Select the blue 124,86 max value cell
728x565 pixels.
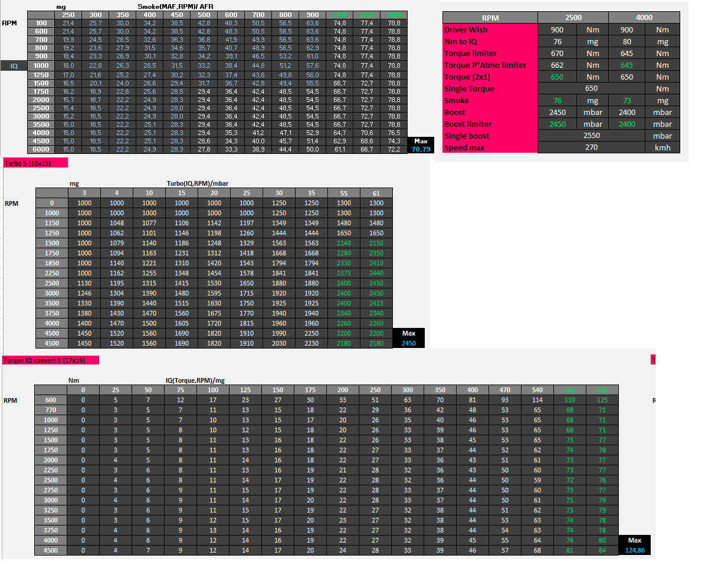(x=635, y=550)
